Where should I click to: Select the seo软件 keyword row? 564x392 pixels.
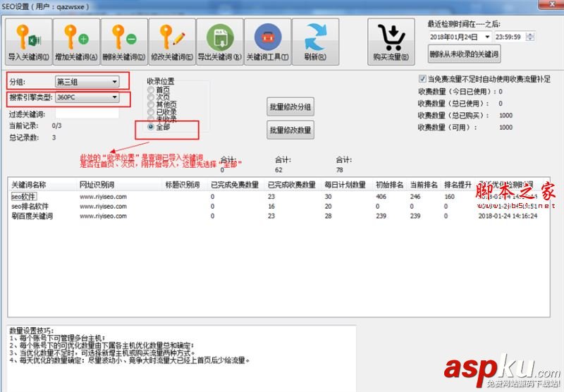[x=278, y=197]
